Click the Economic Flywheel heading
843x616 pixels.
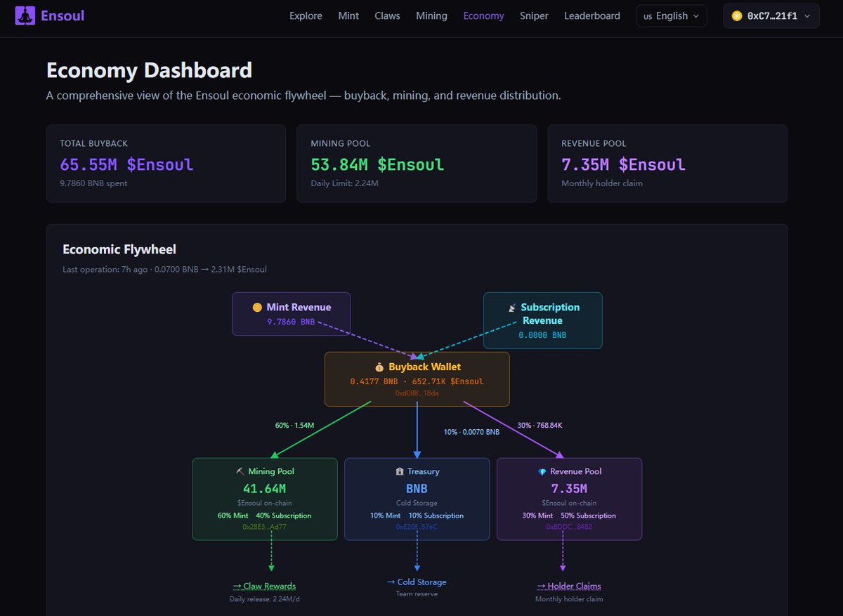tap(119, 249)
